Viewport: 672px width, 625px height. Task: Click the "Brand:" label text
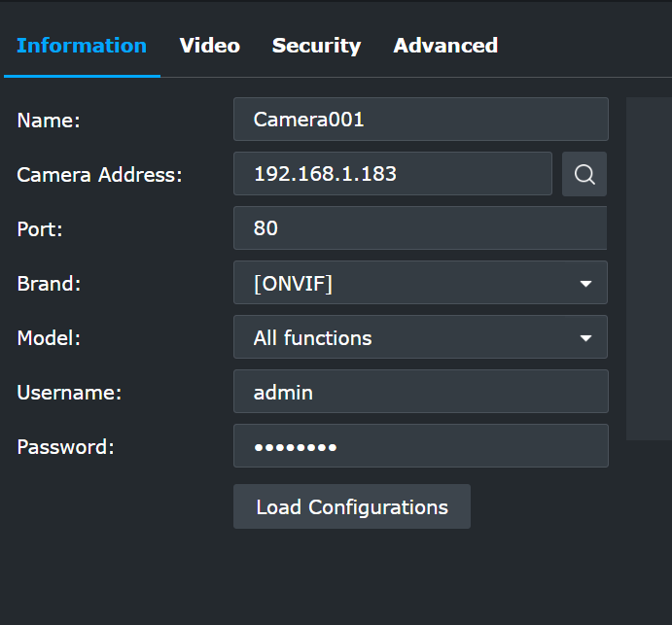[x=49, y=284]
